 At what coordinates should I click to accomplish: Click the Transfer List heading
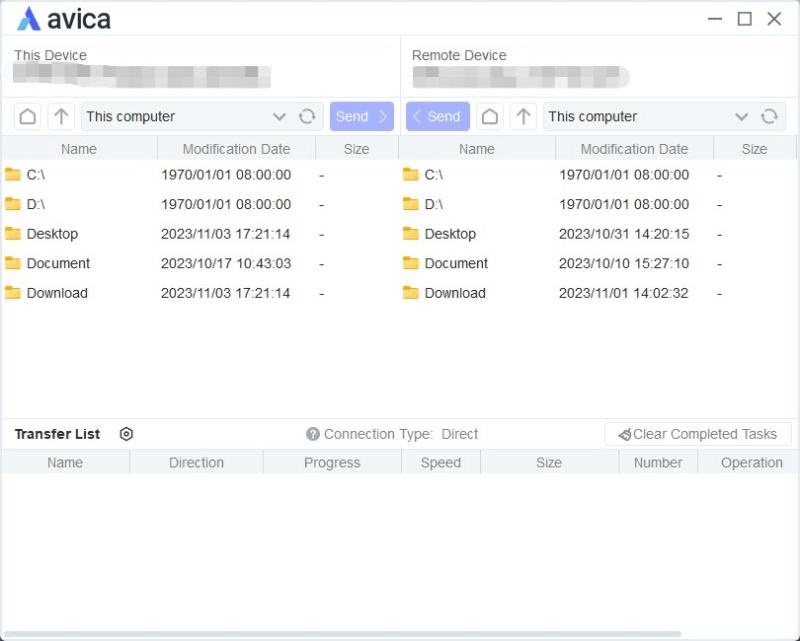pos(57,434)
